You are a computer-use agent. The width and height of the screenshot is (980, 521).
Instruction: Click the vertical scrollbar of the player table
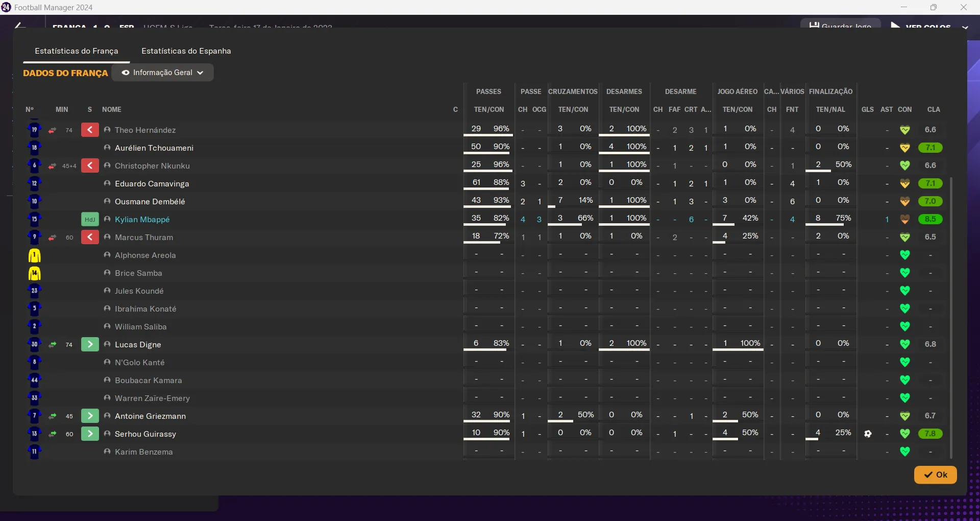coord(951,317)
